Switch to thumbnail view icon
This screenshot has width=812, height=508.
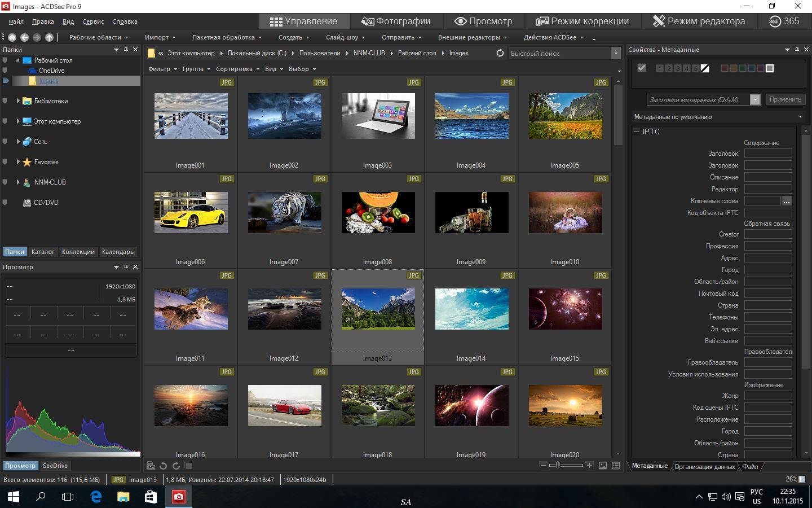coord(603,466)
